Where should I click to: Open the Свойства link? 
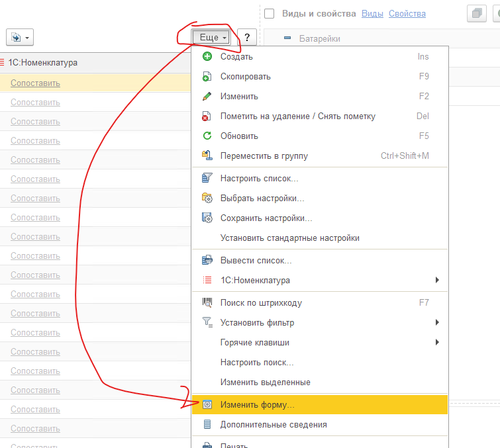click(407, 14)
